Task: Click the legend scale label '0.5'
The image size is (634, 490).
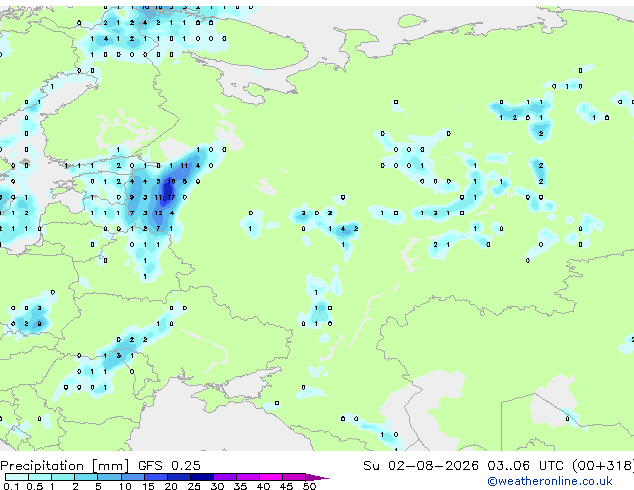Action: (x=34, y=486)
